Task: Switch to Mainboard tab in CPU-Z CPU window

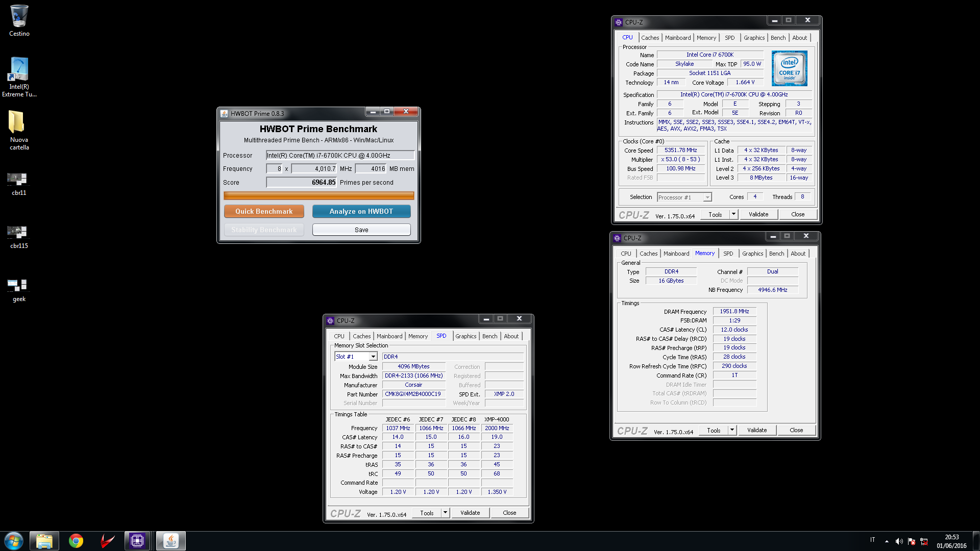Action: 678,38
